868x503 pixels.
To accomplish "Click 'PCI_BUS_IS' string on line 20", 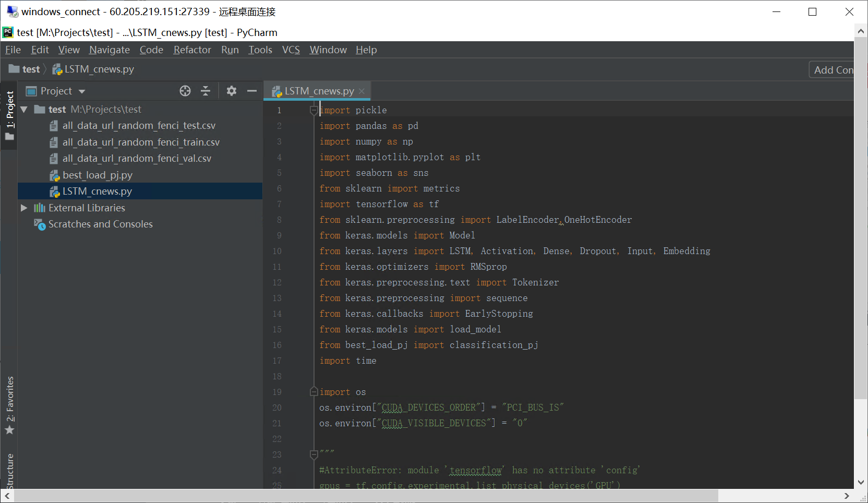I will click(533, 408).
